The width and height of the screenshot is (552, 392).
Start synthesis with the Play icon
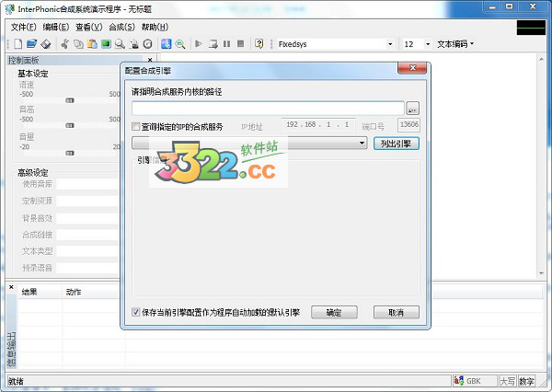coord(199,44)
